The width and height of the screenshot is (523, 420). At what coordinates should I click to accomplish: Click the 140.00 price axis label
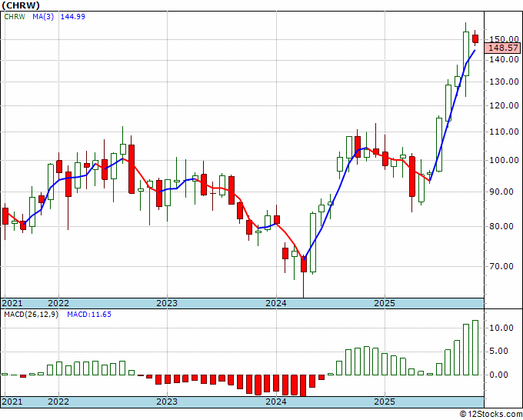[x=505, y=60]
